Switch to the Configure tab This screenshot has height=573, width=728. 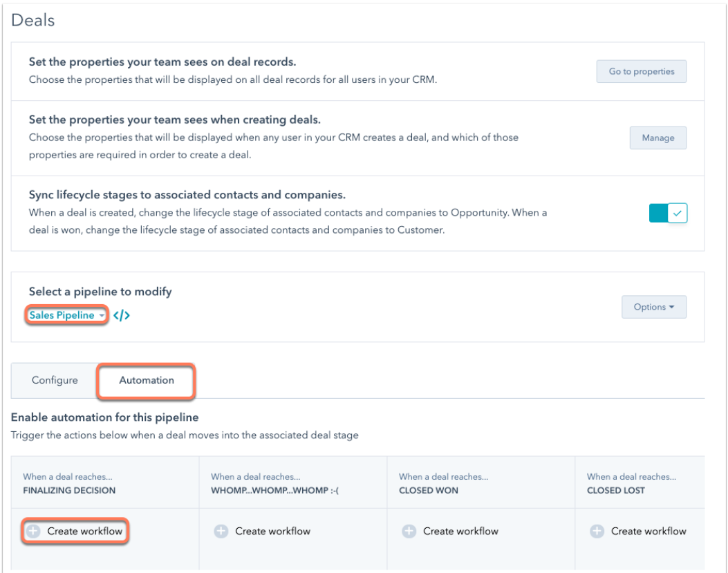55,380
